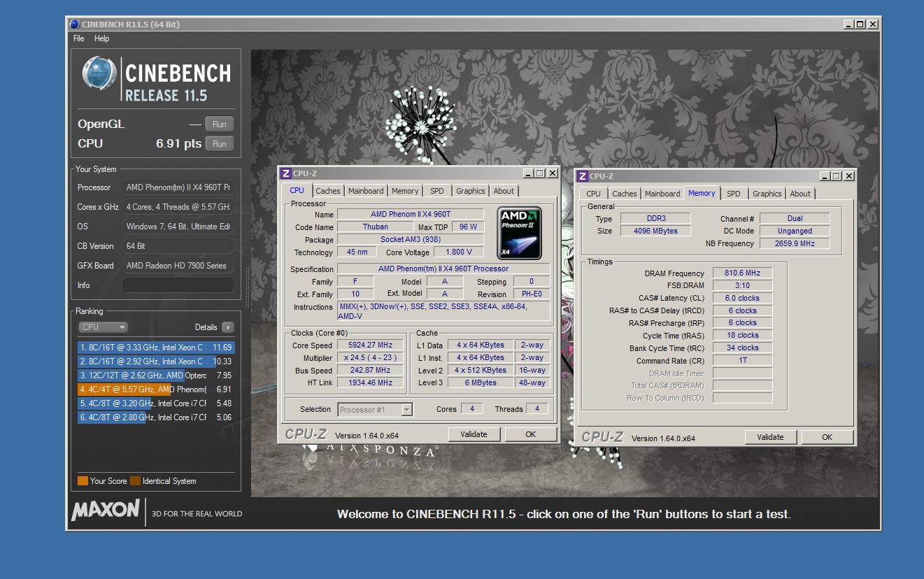Click the Core Speed value 5924.27 MHz
The width and height of the screenshot is (924, 579).
tap(371, 345)
